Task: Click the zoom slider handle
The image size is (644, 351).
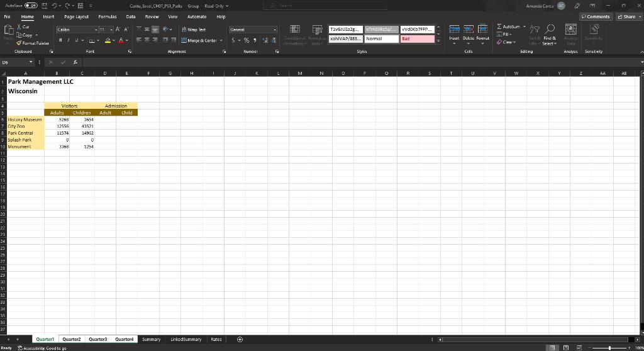Action: pos(609,348)
